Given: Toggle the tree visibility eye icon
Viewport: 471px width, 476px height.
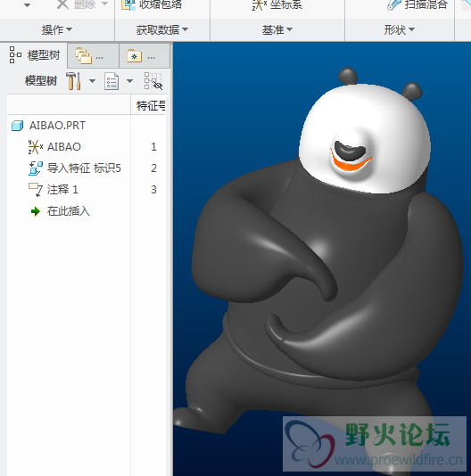Looking at the screenshot, I should (153, 81).
